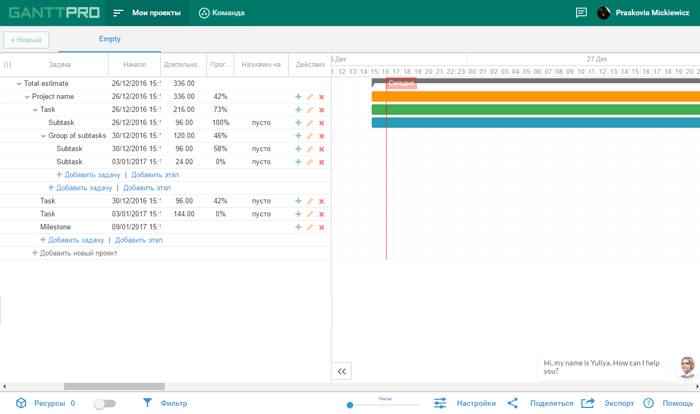Delete the Milestone row
The image size is (700, 414).
pos(321,227)
